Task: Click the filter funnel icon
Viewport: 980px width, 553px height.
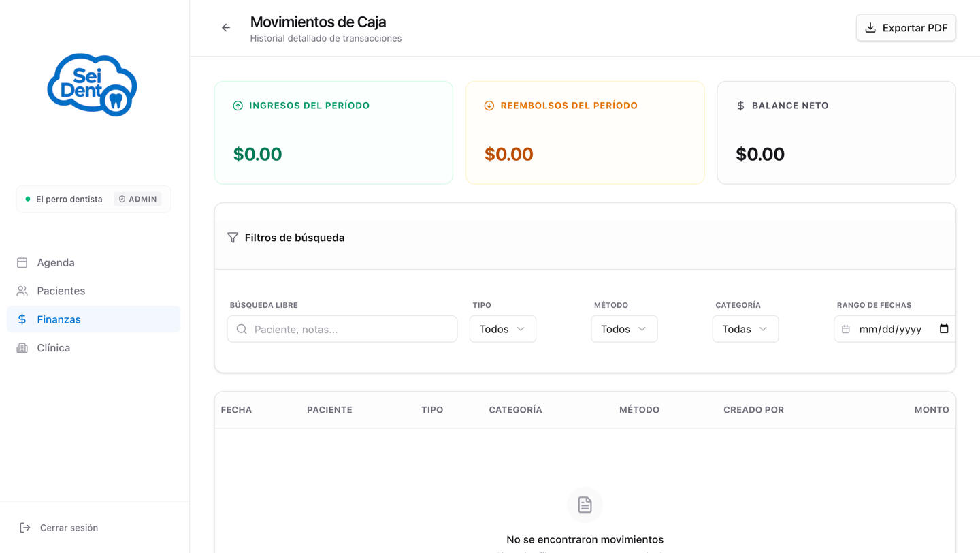Action: coord(233,238)
